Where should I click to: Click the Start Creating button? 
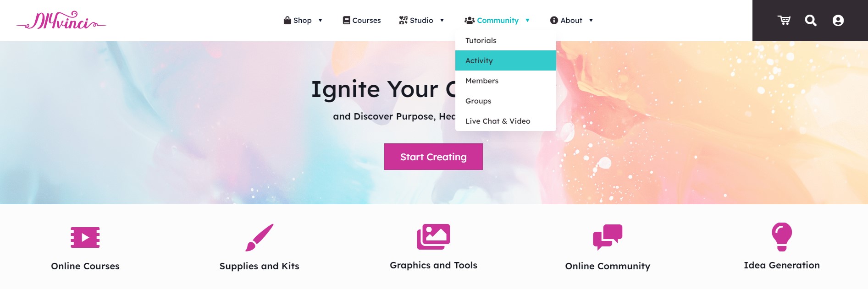pos(433,157)
